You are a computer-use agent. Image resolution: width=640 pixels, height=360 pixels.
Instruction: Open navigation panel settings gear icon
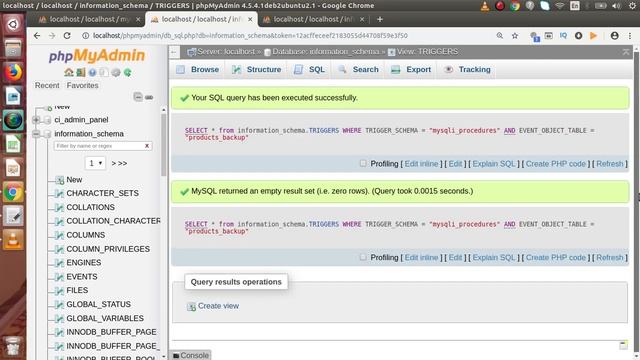click(x=116, y=72)
